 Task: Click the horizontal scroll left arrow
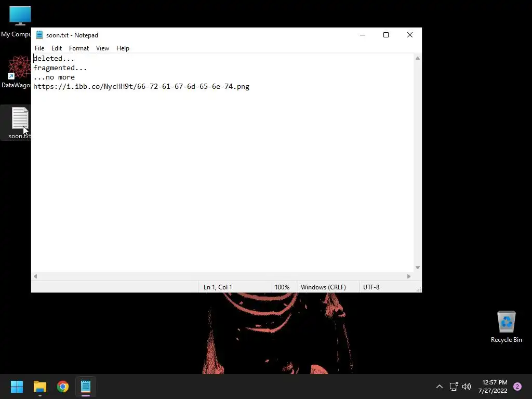click(x=35, y=276)
